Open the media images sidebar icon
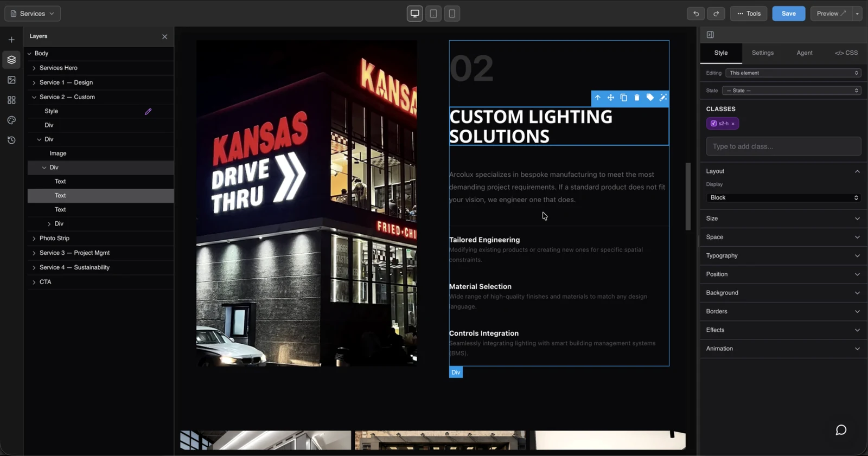Image resolution: width=868 pixels, height=456 pixels. [11, 80]
